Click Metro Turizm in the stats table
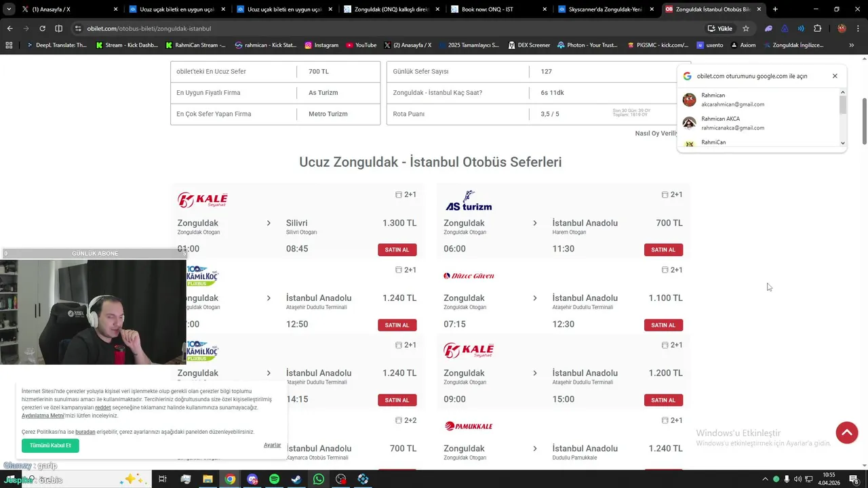 (x=328, y=114)
